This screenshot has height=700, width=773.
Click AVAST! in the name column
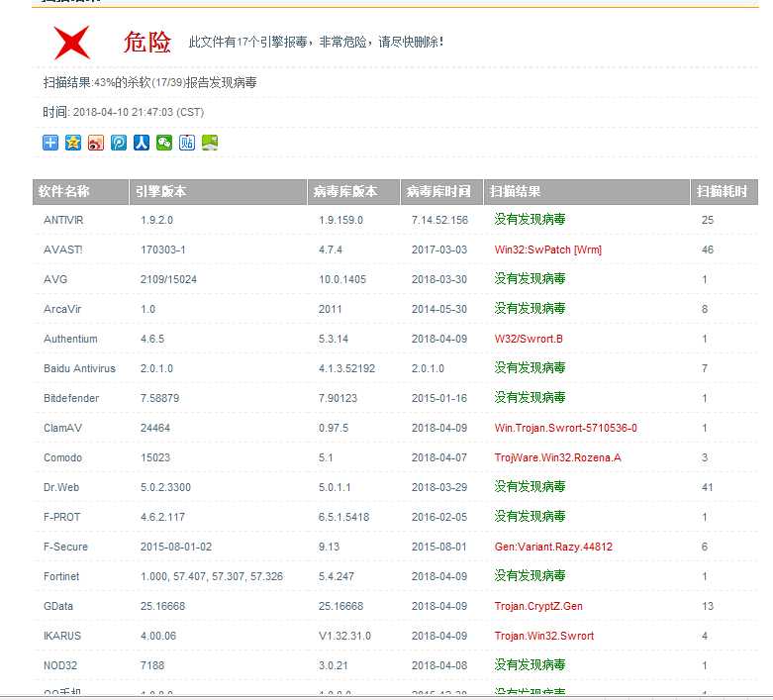(x=62, y=250)
